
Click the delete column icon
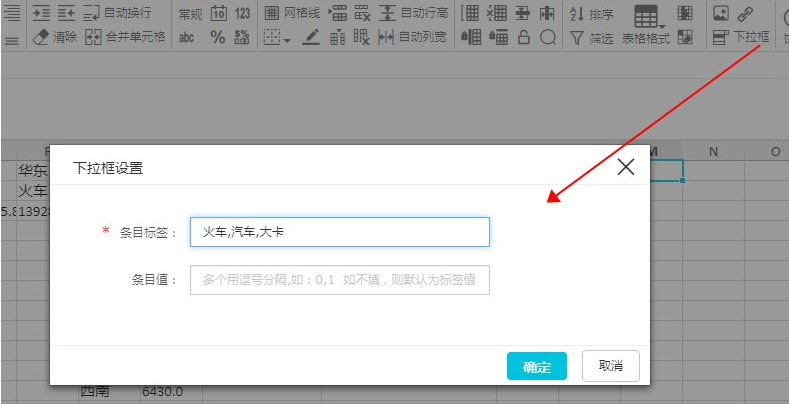coord(361,37)
